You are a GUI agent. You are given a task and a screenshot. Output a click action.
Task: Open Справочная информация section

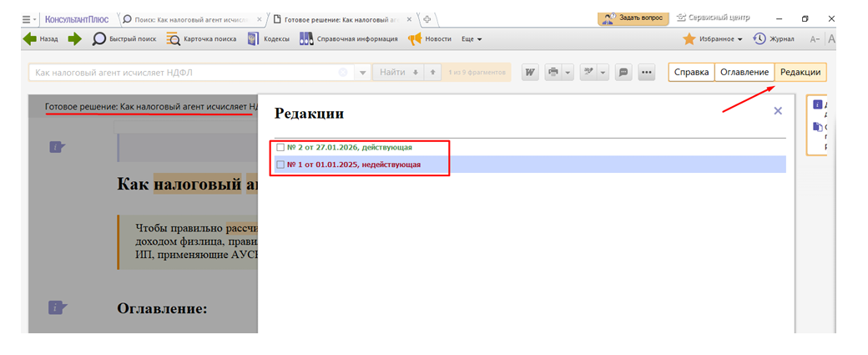pos(348,38)
